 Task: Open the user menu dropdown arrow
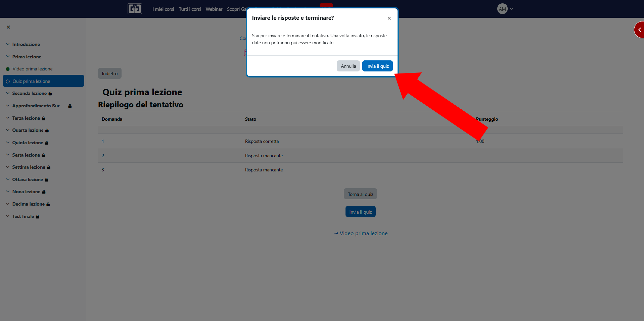pos(511,9)
